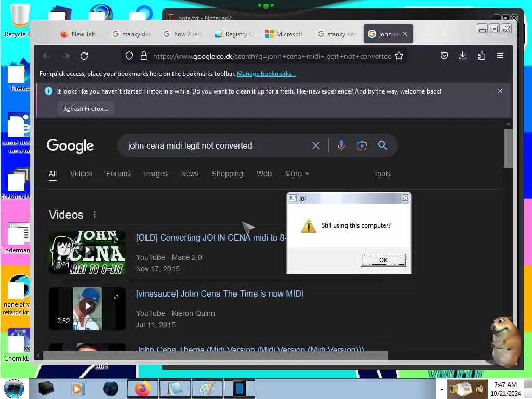The height and width of the screenshot is (399, 532).
Task: Switch to the Microsoft tab
Action: [284, 34]
